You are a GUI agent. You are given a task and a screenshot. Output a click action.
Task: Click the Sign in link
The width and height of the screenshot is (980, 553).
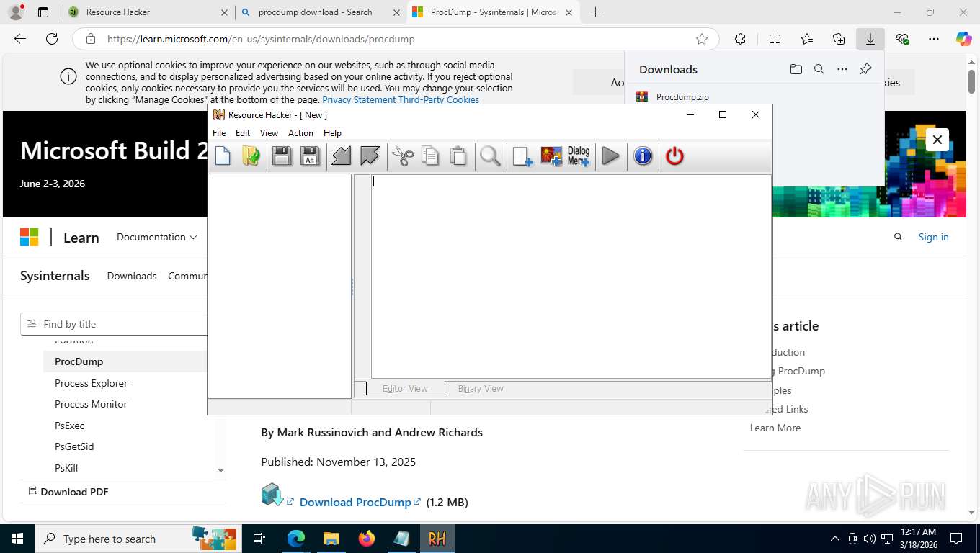(x=933, y=237)
